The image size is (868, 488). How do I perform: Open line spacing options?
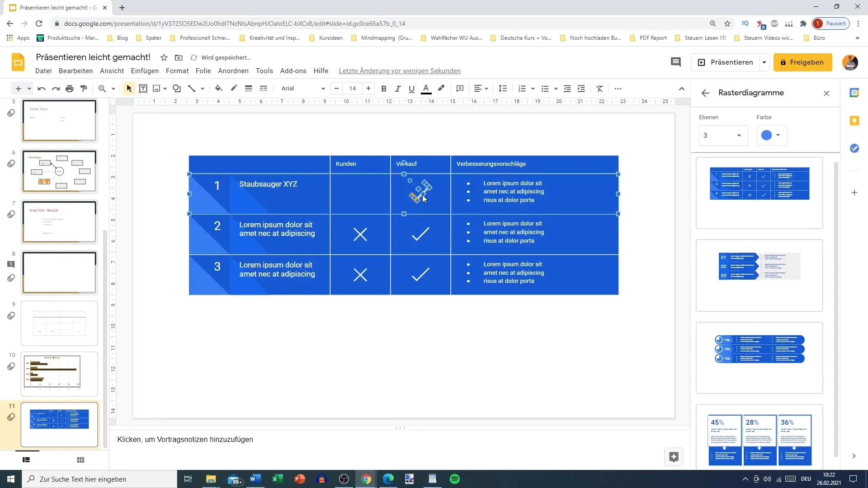click(x=503, y=89)
